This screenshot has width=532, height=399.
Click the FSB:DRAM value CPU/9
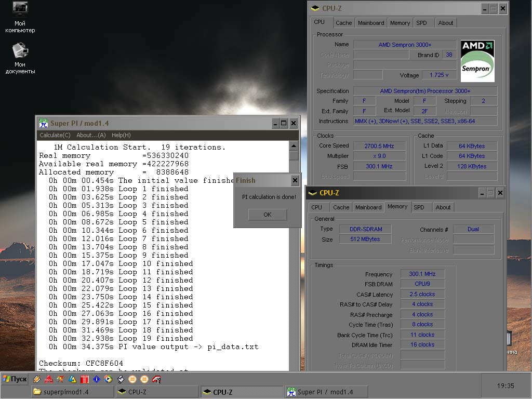[422, 284]
